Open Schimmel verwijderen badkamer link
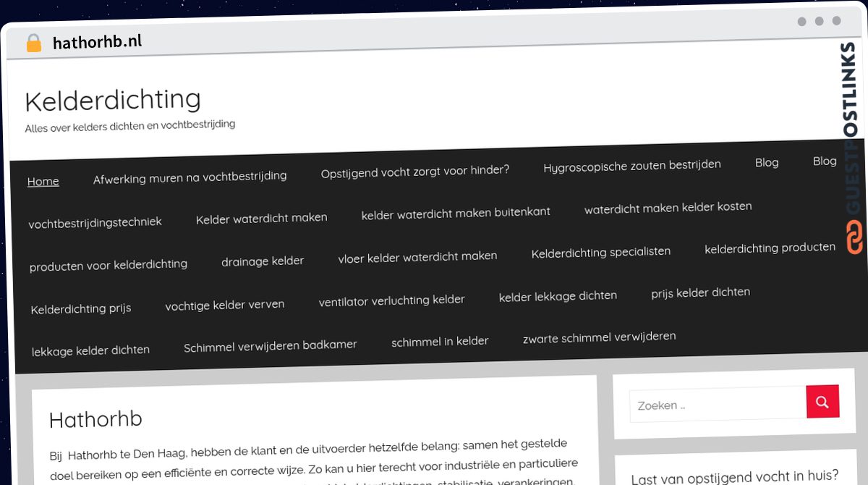The height and width of the screenshot is (485, 868). tap(271, 346)
